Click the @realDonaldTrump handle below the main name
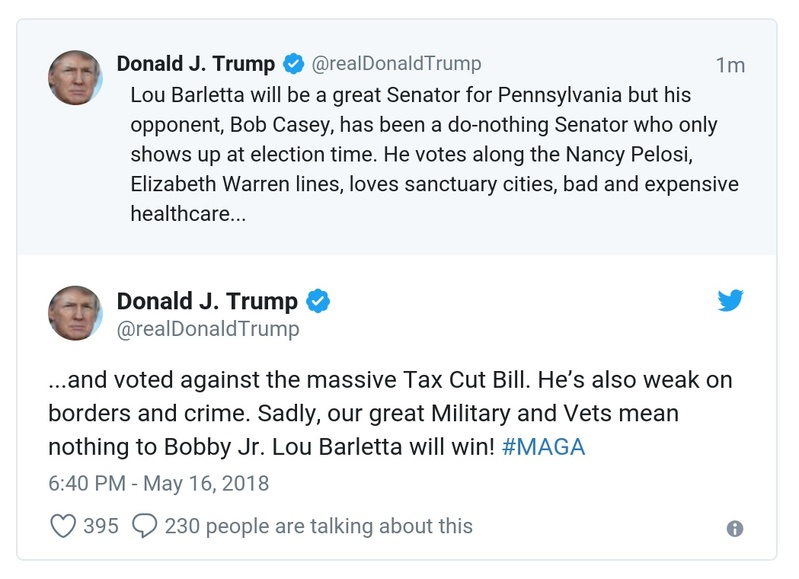This screenshot has height=579, width=799. click(208, 328)
